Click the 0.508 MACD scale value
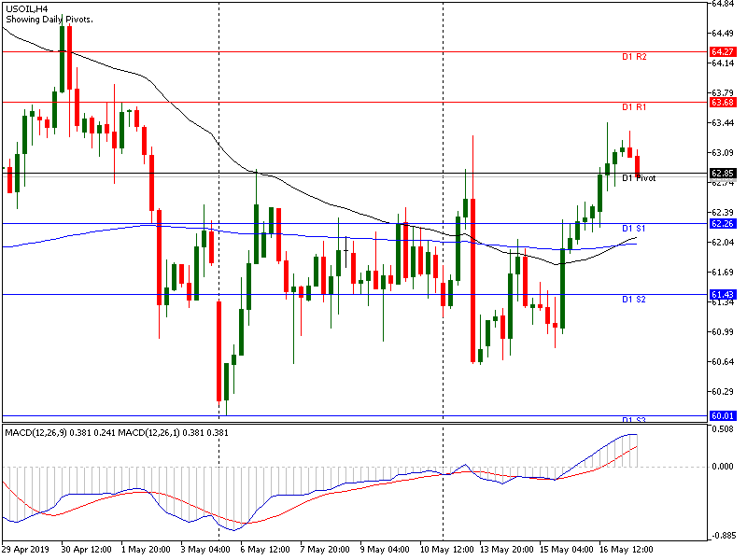Image resolution: width=747 pixels, height=560 pixels. click(x=723, y=430)
